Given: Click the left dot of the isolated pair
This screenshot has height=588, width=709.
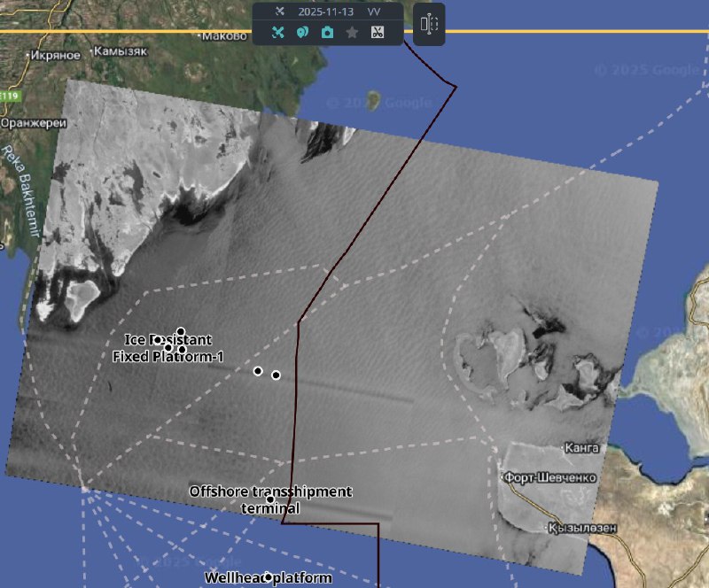Looking at the screenshot, I should click(x=258, y=371).
